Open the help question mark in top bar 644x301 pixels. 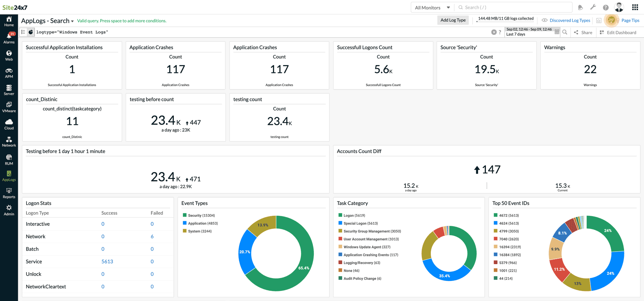point(606,8)
